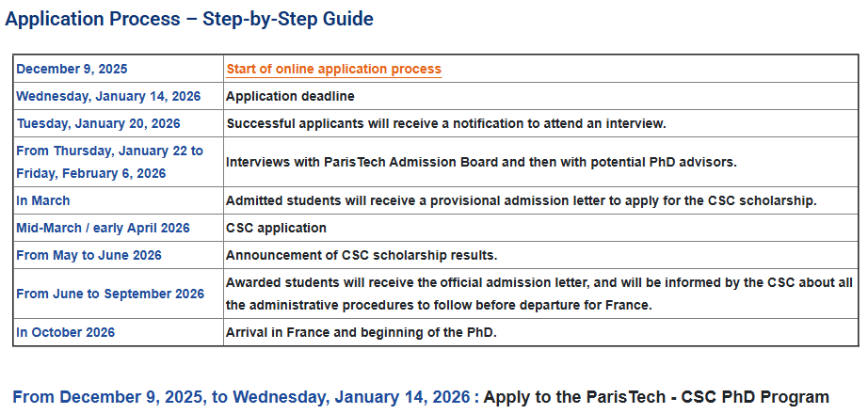Click the provisional admission letter description
The height and width of the screenshot is (414, 868).
[521, 200]
